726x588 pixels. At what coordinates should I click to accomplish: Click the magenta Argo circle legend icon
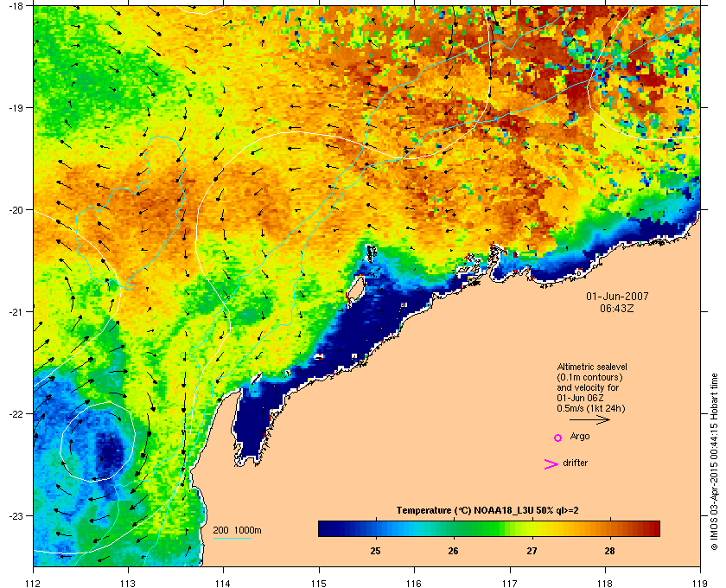[x=557, y=438]
